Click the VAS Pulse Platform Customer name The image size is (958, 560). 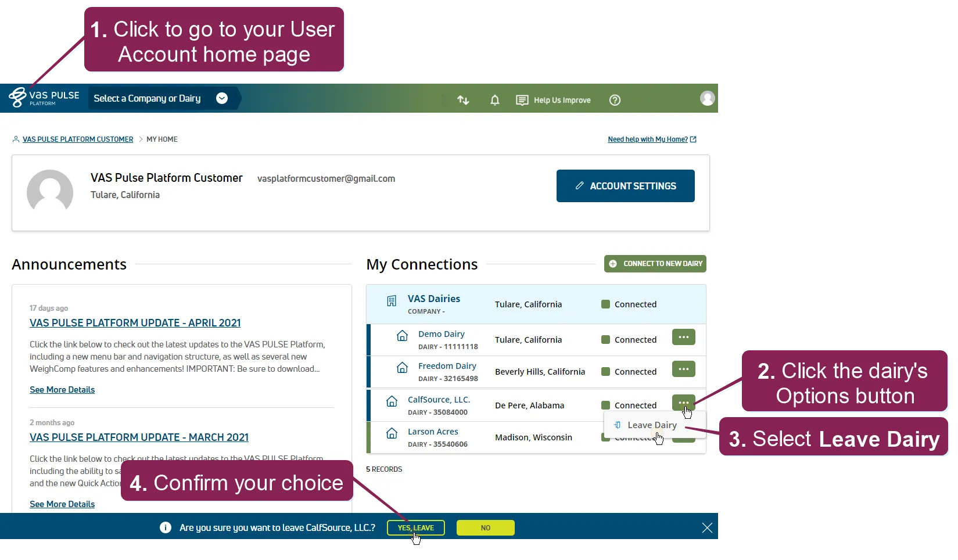tap(167, 178)
